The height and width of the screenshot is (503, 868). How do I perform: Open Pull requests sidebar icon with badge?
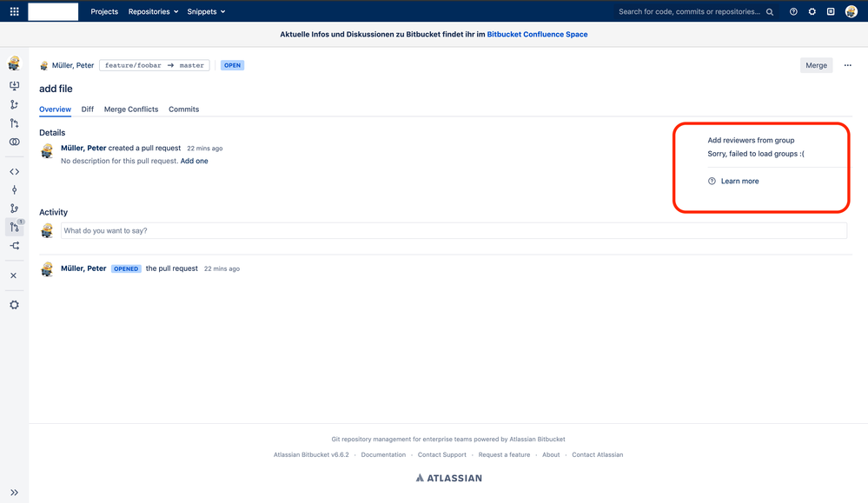coord(15,227)
